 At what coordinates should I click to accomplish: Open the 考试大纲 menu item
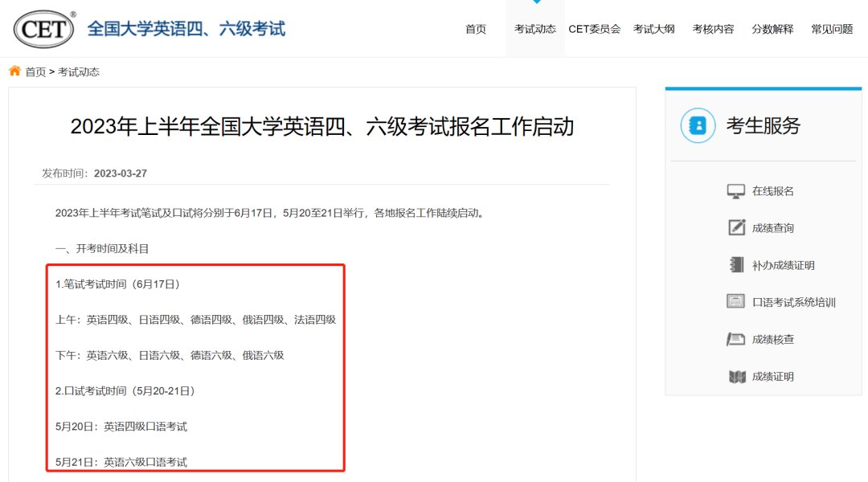tap(653, 28)
